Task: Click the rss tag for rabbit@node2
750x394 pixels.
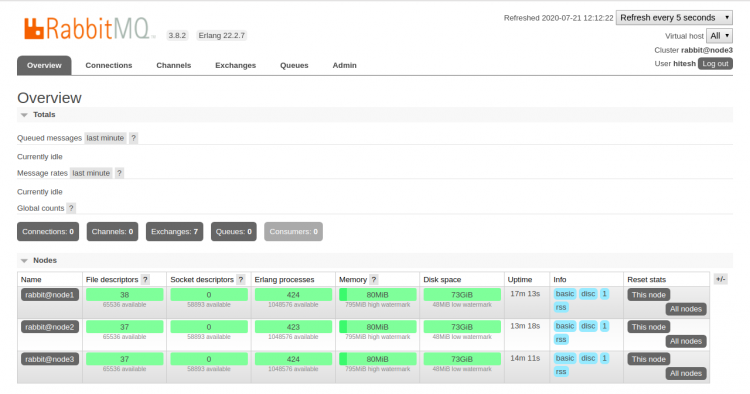Action: click(x=561, y=339)
